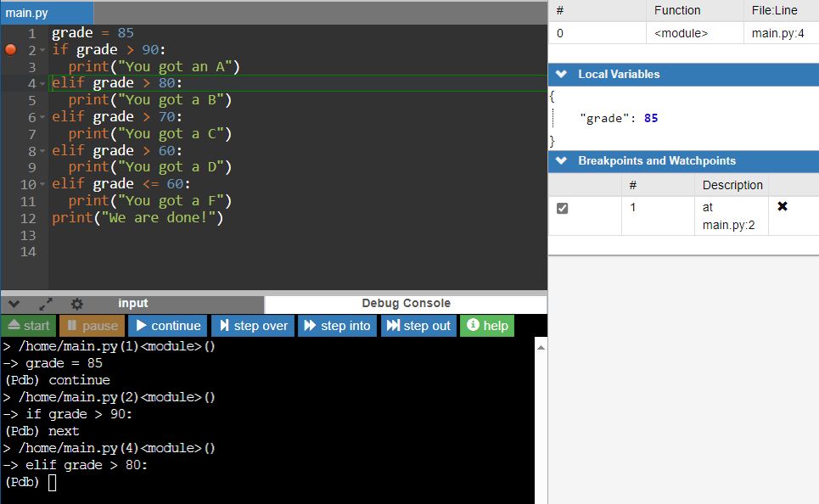This screenshot has height=504, width=819.
Task: Click the green help button
Action: pos(487,326)
